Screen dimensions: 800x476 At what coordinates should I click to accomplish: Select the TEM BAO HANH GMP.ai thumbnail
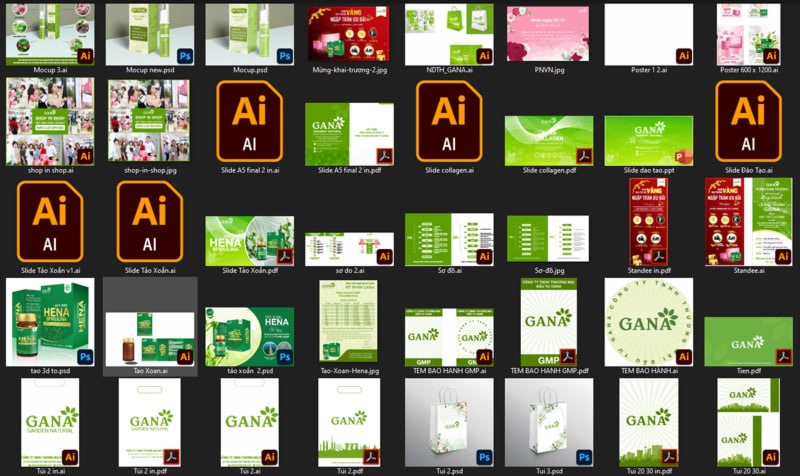[x=449, y=337]
